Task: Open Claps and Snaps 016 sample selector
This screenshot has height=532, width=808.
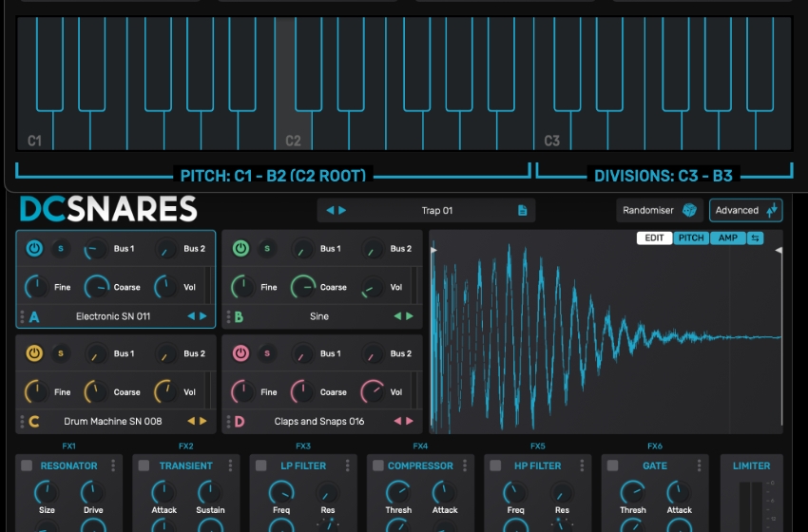Action: pos(319,421)
